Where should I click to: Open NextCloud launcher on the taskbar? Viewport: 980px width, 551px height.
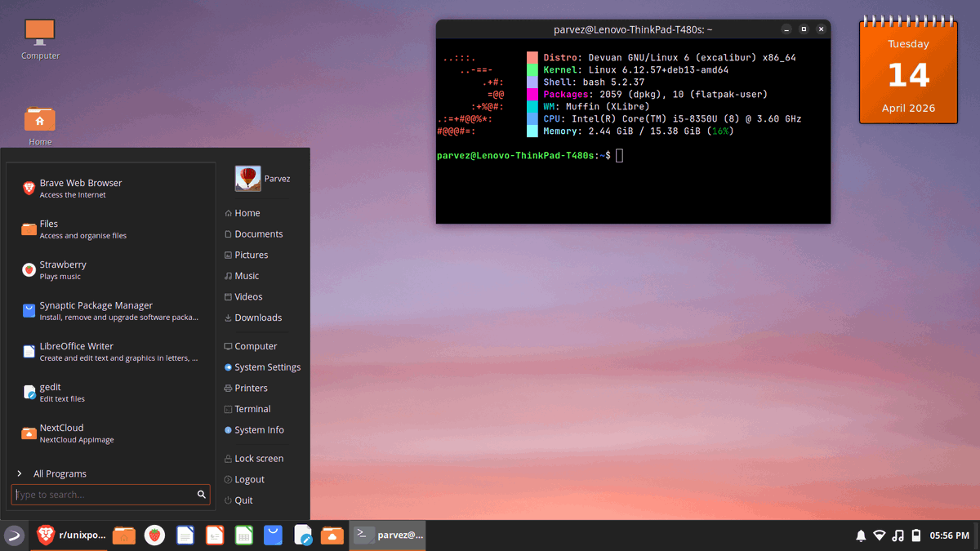(332, 535)
